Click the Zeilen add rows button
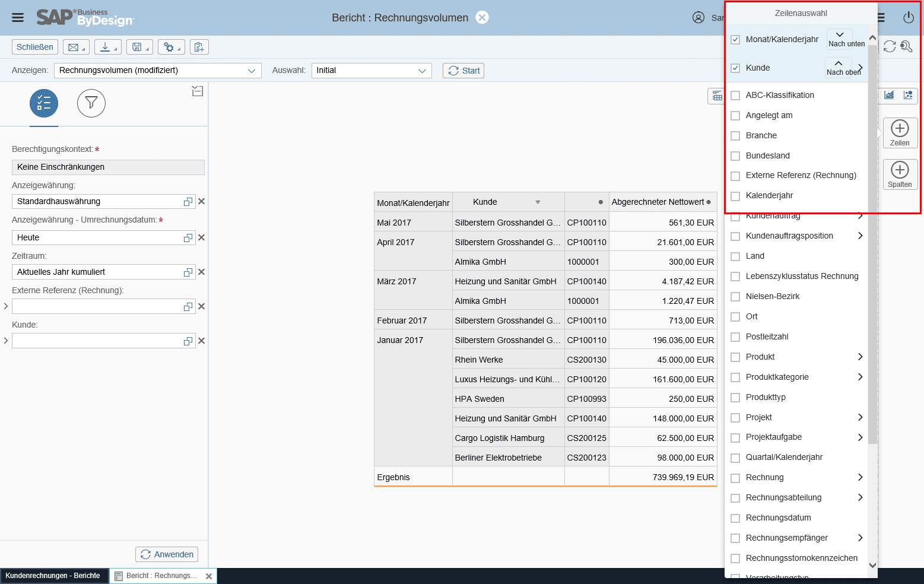The height and width of the screenshot is (584, 924). (x=900, y=133)
